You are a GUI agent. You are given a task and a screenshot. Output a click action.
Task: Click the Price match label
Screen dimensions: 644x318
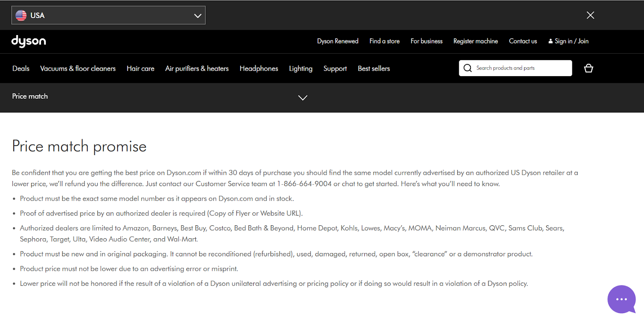[x=30, y=96]
